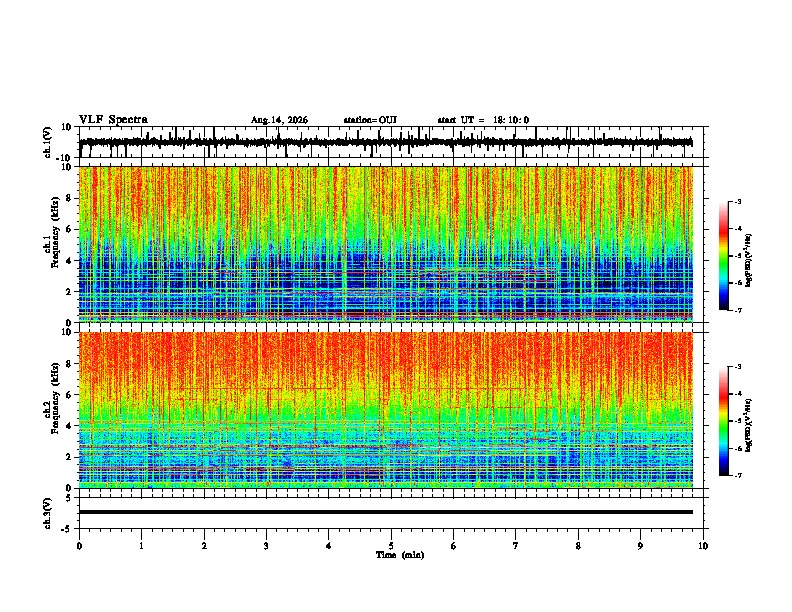Click the "station=OUI" header label
This screenshot has height=612, width=792.
(370, 120)
